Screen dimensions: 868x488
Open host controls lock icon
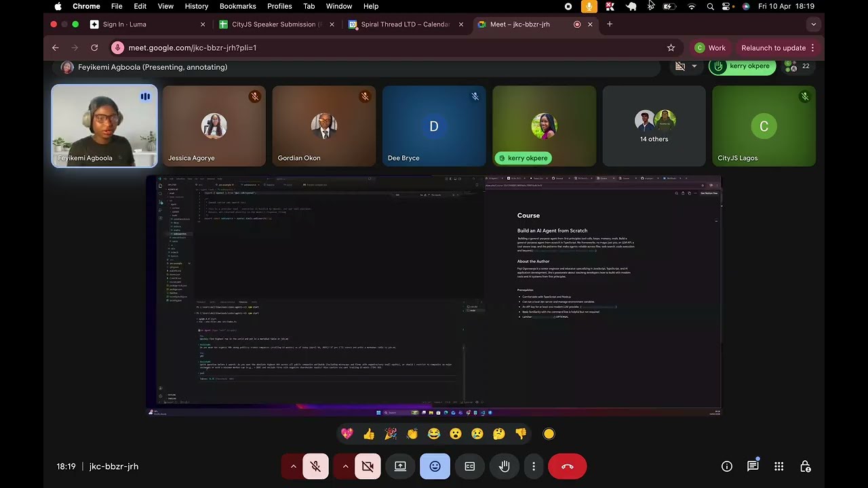coord(805,466)
